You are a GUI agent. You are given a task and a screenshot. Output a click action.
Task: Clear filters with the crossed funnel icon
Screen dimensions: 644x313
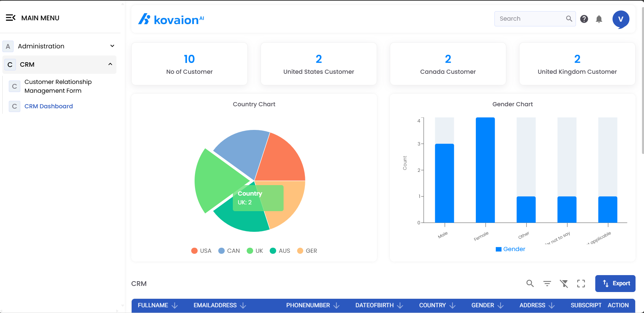[x=564, y=284]
